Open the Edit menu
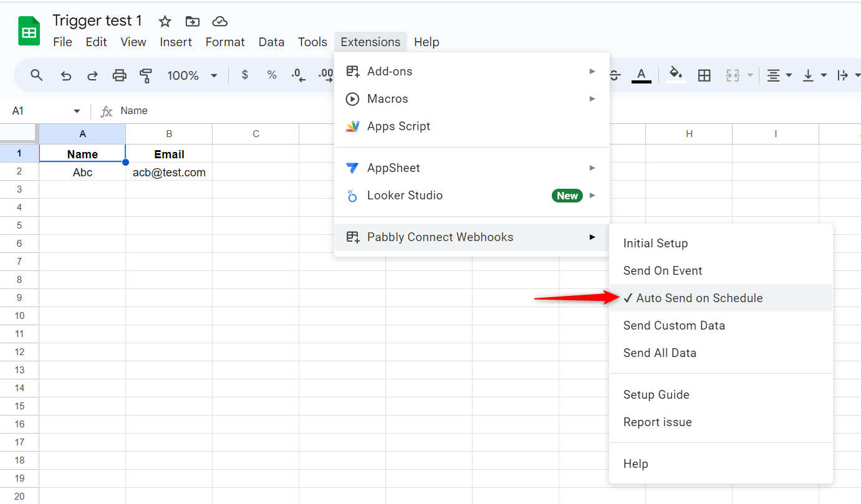 (96, 42)
